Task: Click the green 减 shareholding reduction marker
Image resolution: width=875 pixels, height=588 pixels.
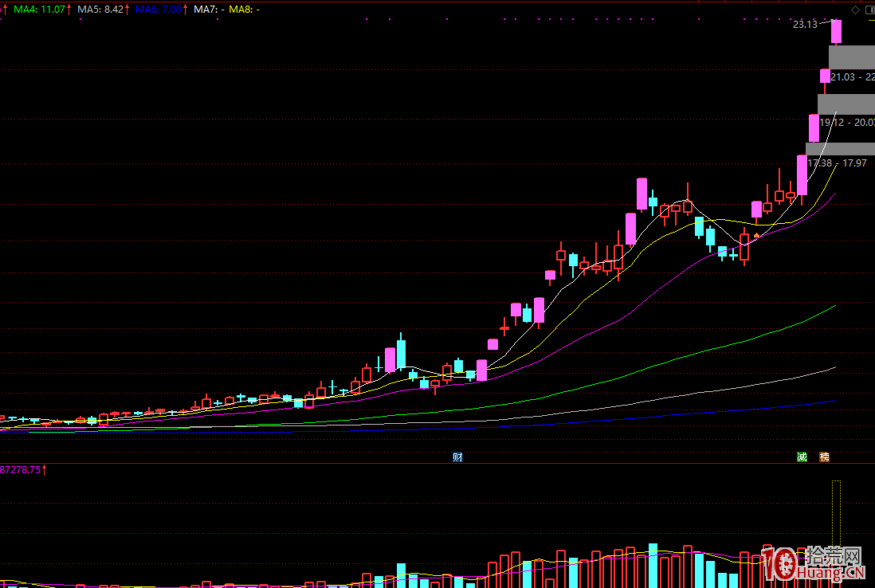Action: (x=802, y=457)
